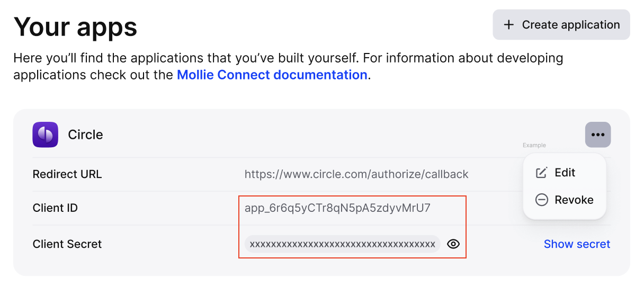Open the Mollie Connect documentation link
The width and height of the screenshot is (644, 286).
[272, 75]
